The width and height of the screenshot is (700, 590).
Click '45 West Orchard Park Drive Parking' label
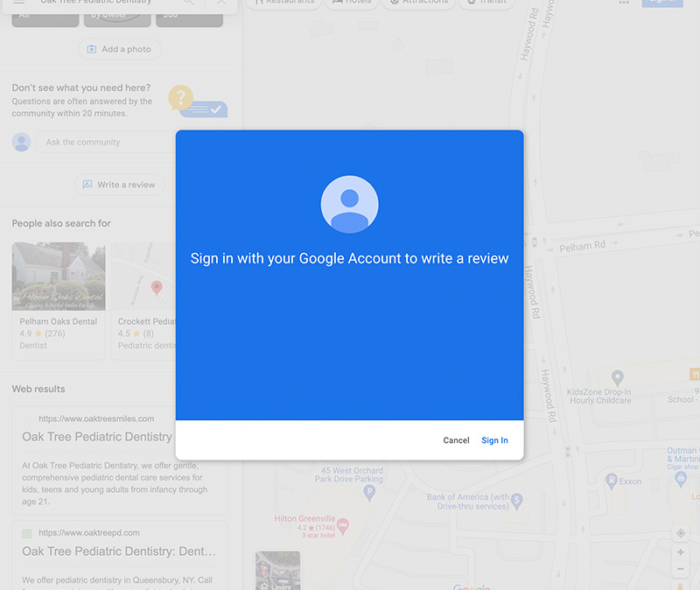pos(348,474)
